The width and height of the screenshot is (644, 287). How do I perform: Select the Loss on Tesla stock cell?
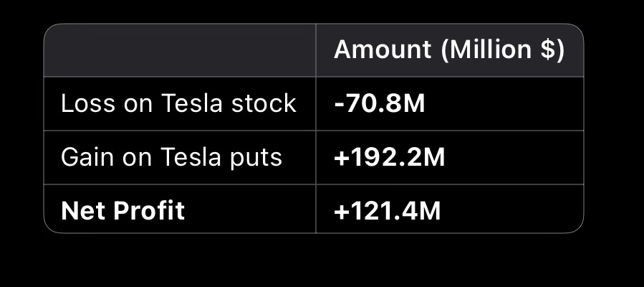(180, 103)
